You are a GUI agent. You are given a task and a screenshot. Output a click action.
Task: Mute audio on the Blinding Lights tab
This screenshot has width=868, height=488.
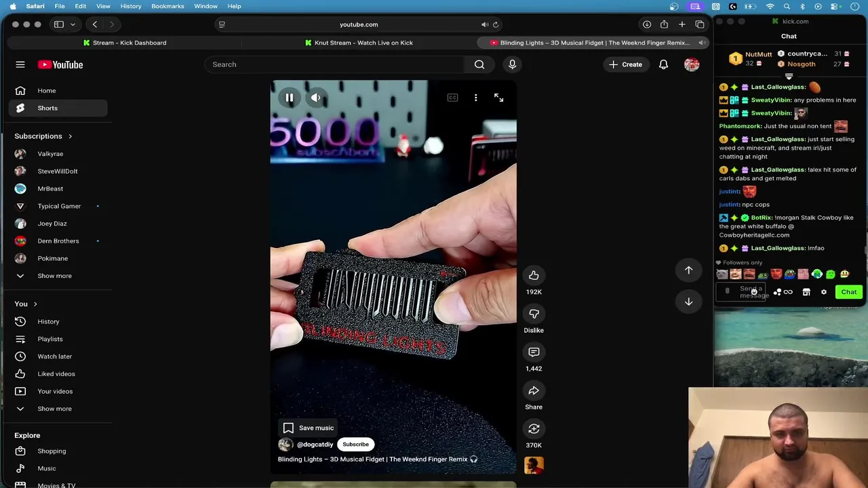(702, 43)
